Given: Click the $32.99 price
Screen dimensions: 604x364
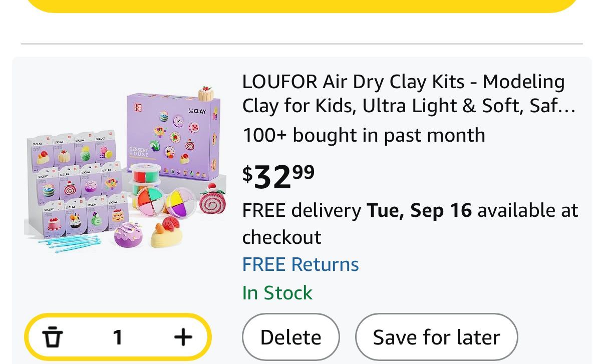Looking at the screenshot, I should 278,176.
